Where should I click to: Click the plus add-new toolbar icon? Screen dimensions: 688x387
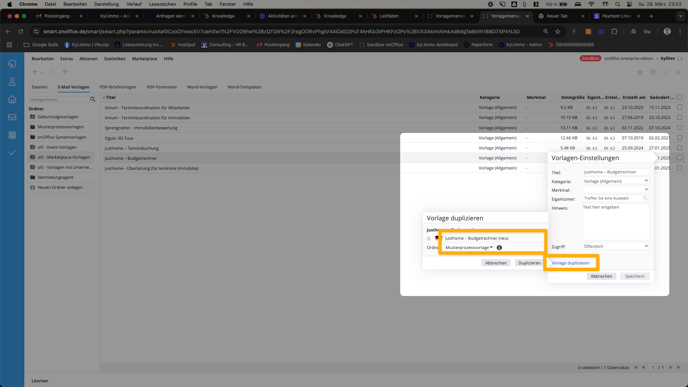pos(34,72)
